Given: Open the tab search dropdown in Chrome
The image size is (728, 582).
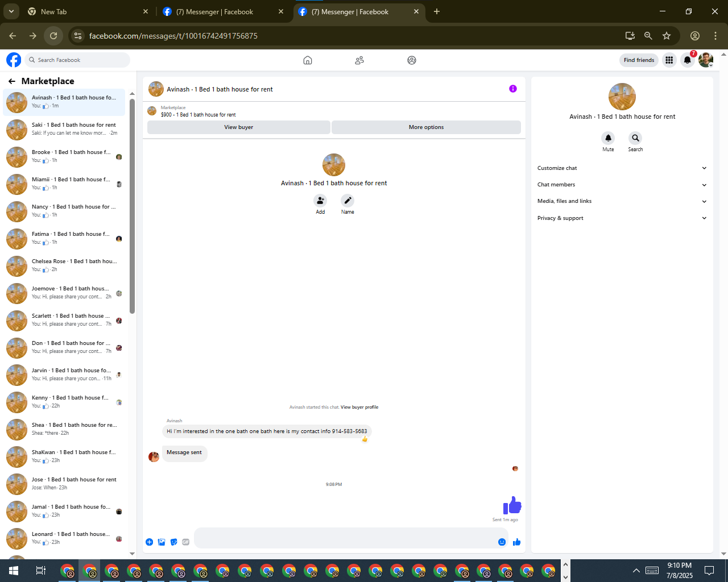Looking at the screenshot, I should (11, 11).
